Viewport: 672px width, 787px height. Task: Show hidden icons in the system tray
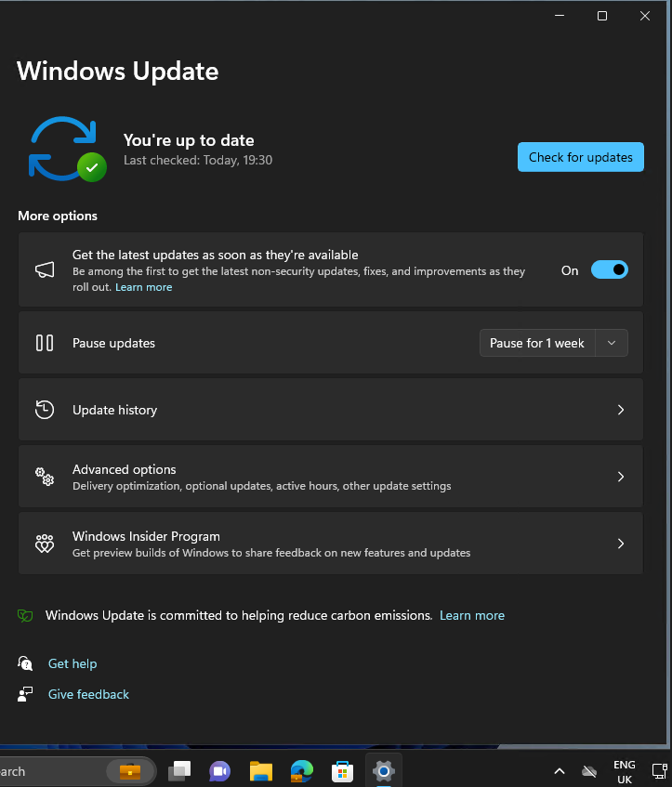click(x=559, y=771)
